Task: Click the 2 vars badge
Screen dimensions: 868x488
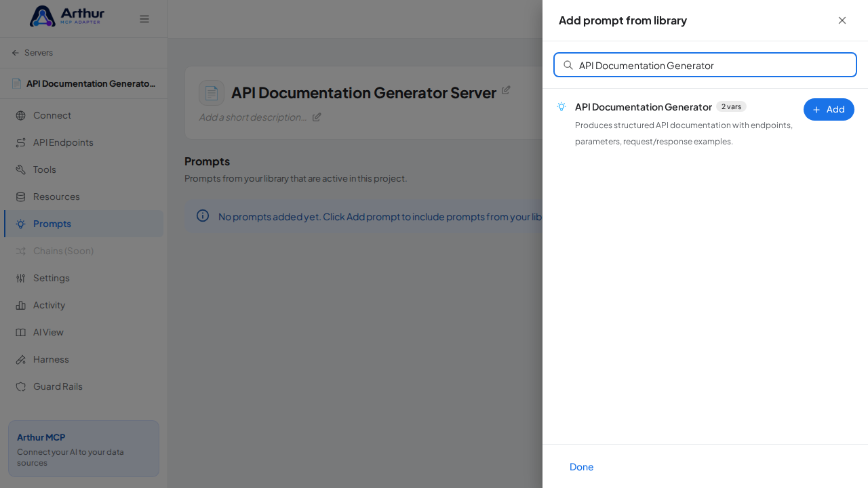Action: tap(731, 106)
